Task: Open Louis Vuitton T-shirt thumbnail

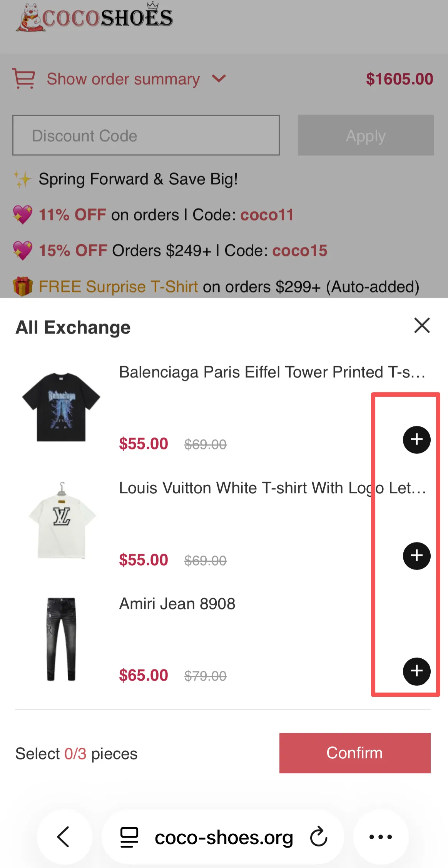Action: point(62,519)
